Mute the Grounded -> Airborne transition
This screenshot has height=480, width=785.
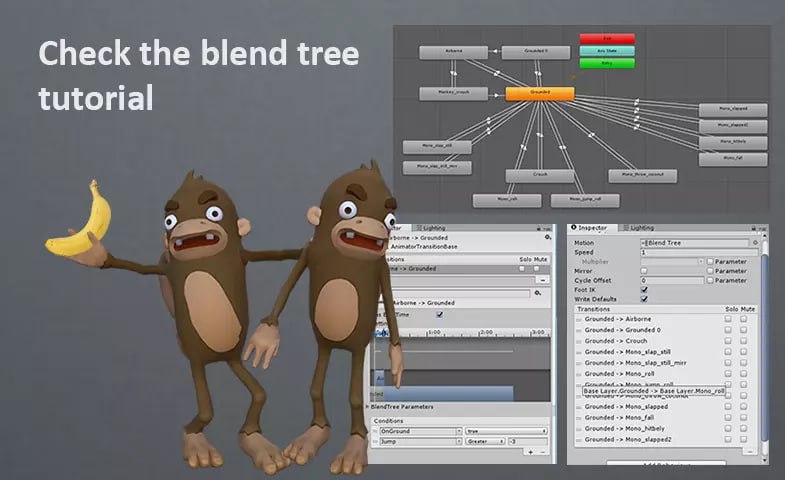tap(743, 319)
